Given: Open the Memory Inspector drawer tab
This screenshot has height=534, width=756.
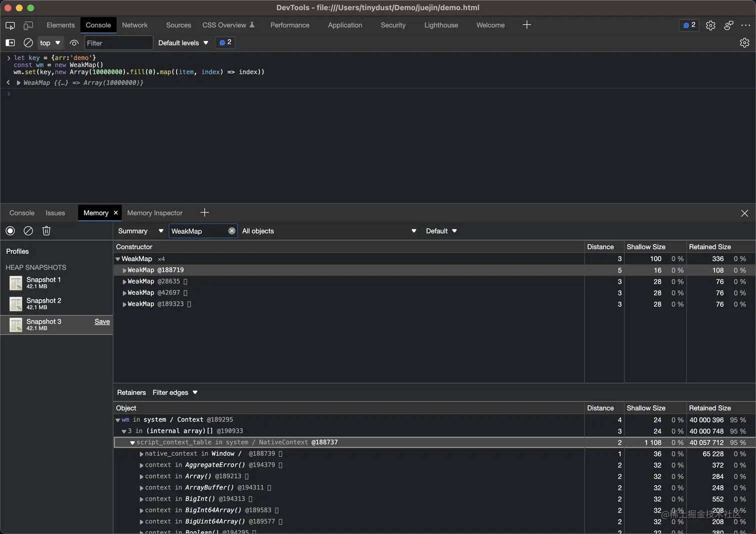Looking at the screenshot, I should coord(155,213).
